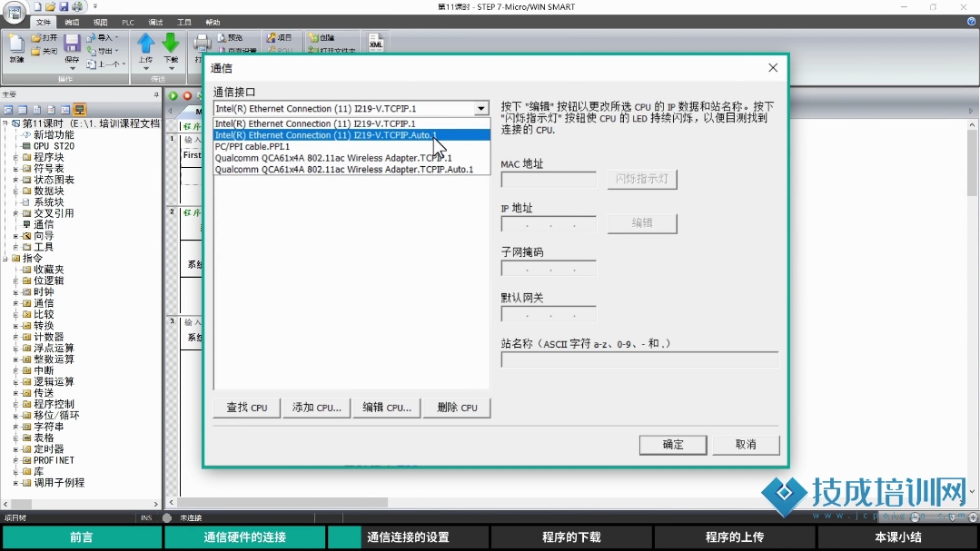Click the 新建 (New) ribbon icon
Image resolution: width=980 pixels, height=551 pixels.
pos(17,49)
